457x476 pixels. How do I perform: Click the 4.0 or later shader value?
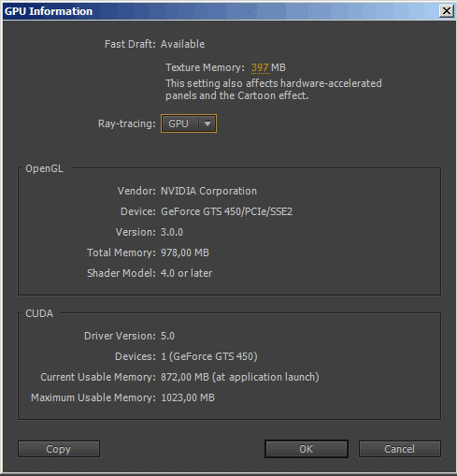[x=186, y=273]
